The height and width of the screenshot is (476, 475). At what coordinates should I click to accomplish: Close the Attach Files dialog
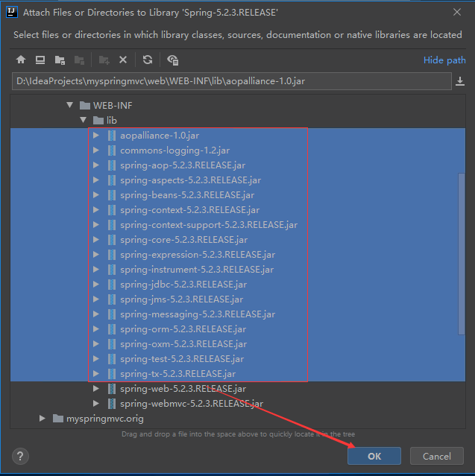coord(457,12)
